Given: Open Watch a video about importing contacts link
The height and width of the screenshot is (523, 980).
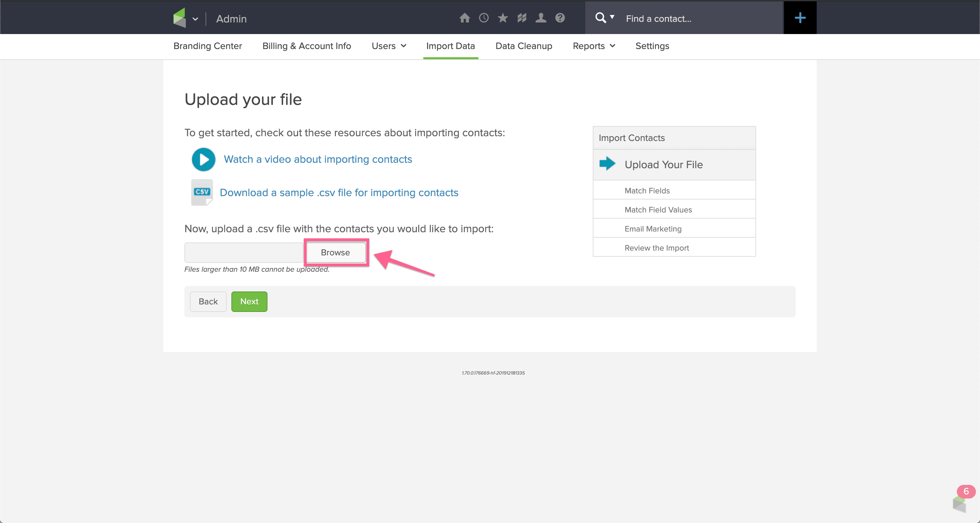Looking at the screenshot, I should [x=318, y=159].
